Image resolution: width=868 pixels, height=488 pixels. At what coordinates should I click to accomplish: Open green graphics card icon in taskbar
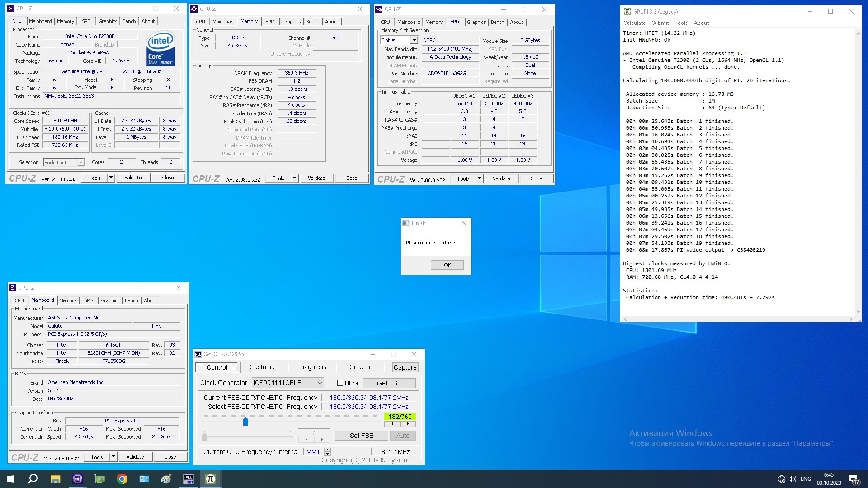coord(100,479)
